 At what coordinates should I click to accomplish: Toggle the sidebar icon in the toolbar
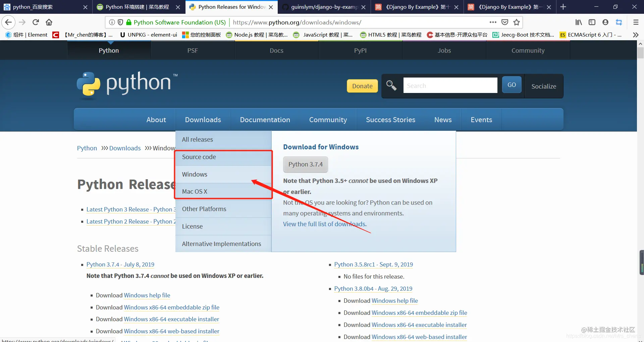(592, 22)
